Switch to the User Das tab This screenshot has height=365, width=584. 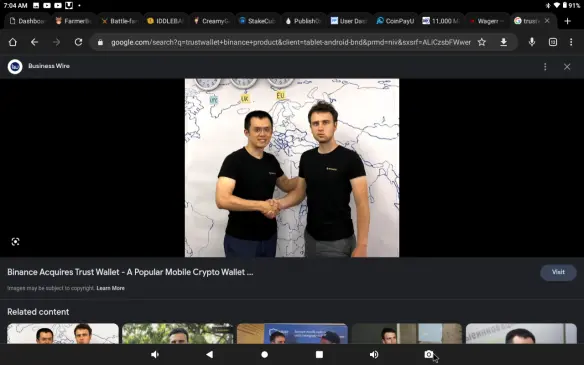(349, 21)
